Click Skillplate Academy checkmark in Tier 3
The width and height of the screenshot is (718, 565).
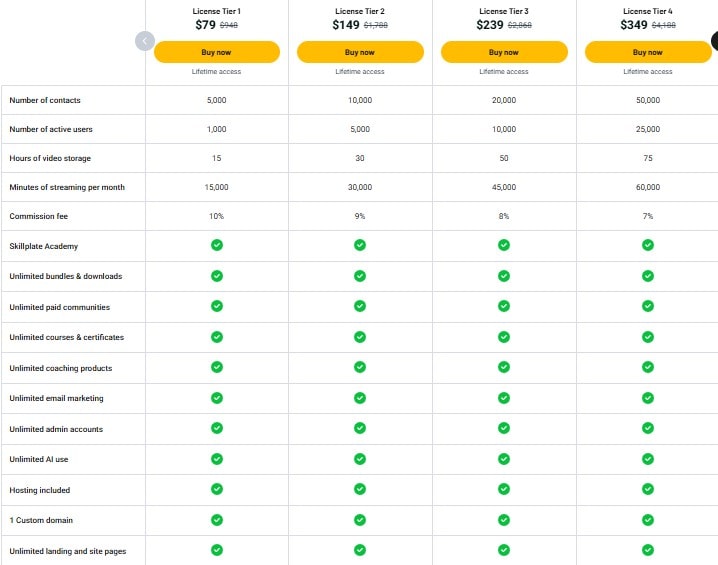504,245
